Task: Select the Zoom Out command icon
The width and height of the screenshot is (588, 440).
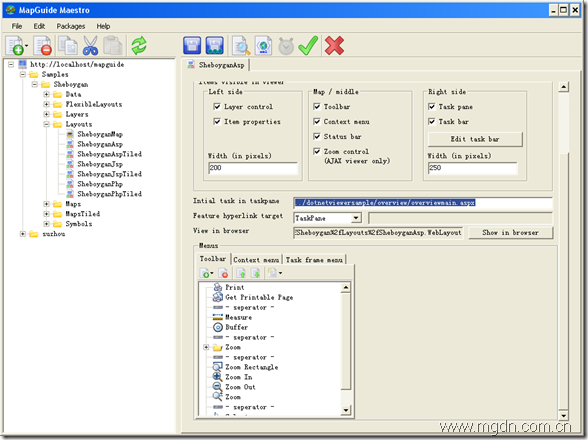Action: coord(218,387)
